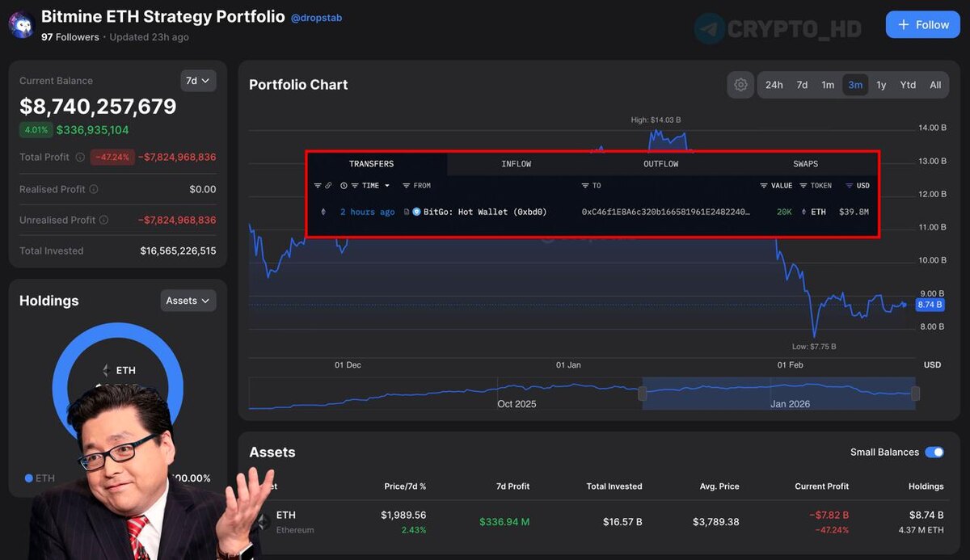Select the All chart range

(x=935, y=85)
